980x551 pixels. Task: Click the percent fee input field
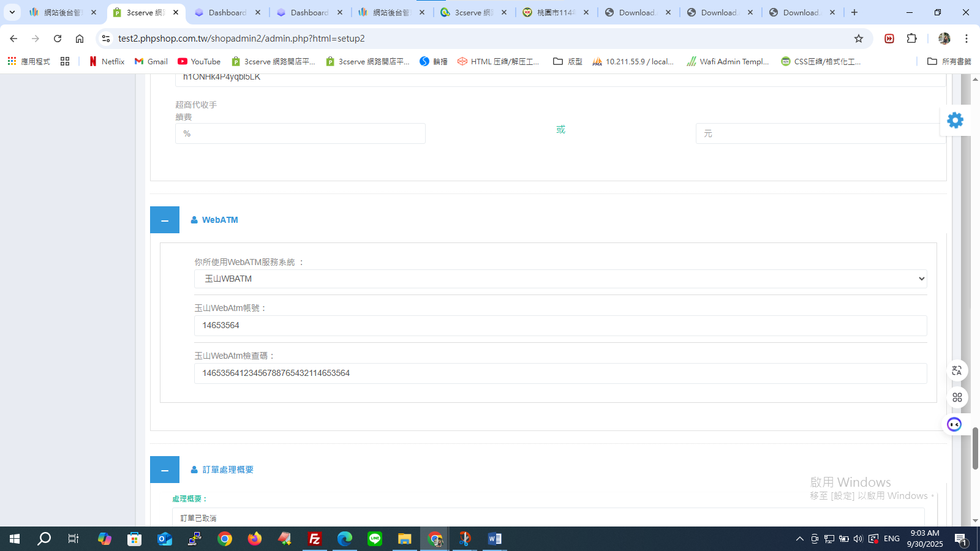click(x=300, y=133)
